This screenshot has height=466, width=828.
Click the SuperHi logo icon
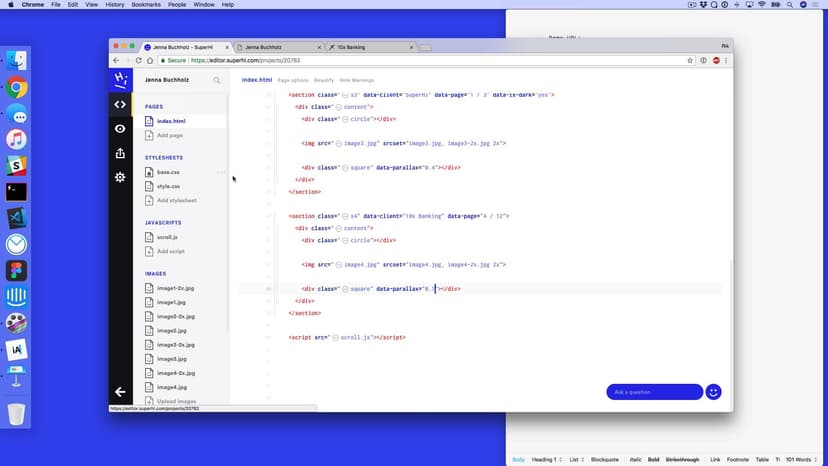(120, 78)
